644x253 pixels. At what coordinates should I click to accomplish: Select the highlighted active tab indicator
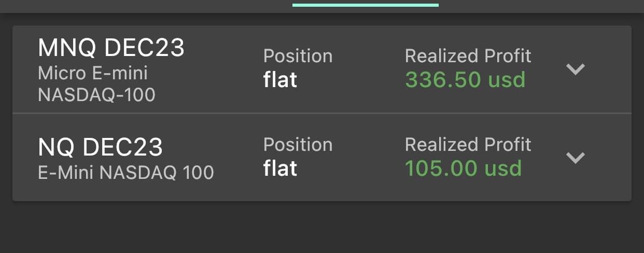[366, 5]
